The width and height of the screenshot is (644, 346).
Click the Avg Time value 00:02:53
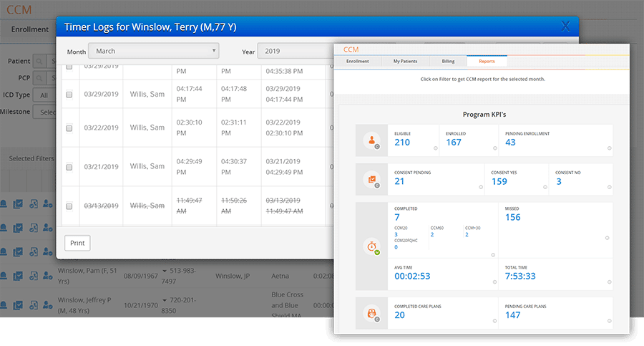click(x=412, y=276)
